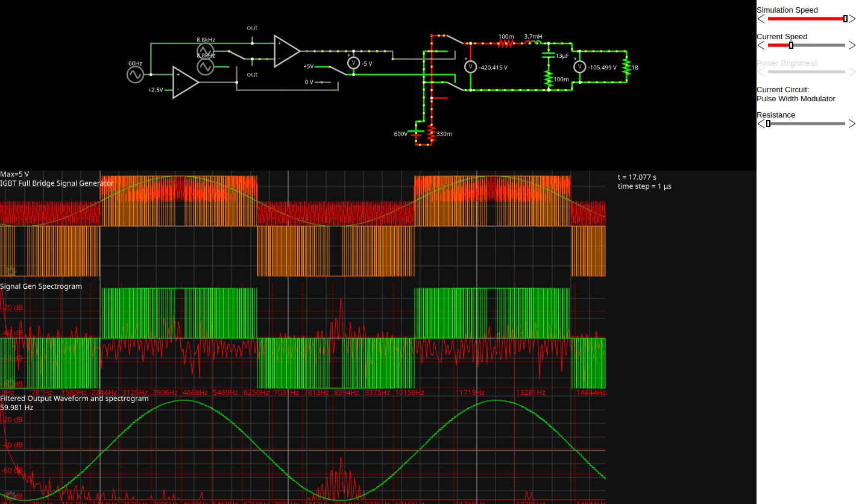856x504 pixels.
Task: Click the 600V battery source
Action: click(x=417, y=134)
